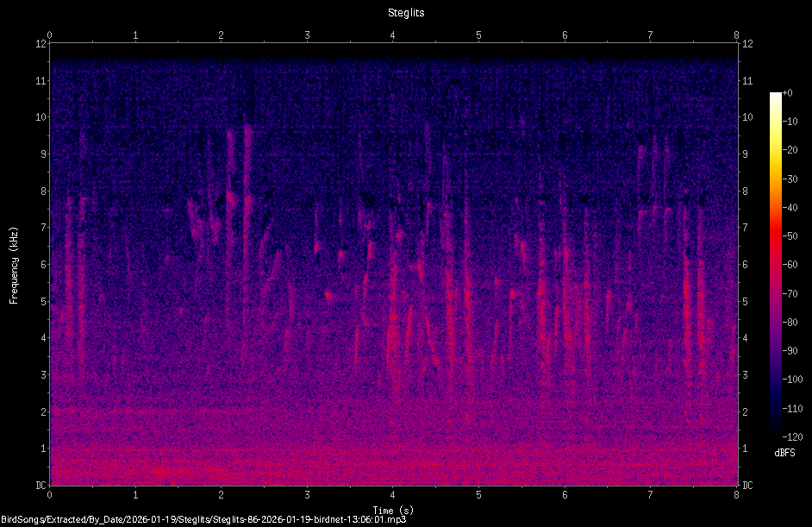
Task: Select the 4 second mark on the bottom axis
Action: pyautogui.click(x=392, y=495)
